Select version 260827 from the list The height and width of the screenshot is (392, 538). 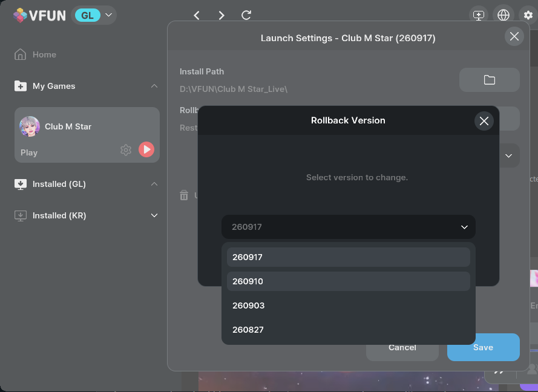click(x=348, y=330)
